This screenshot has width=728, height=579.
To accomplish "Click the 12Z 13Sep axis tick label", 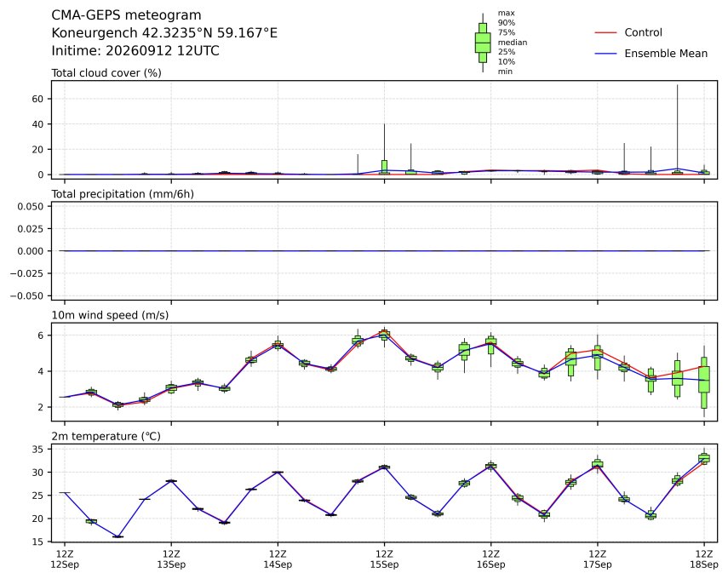I will (171, 559).
